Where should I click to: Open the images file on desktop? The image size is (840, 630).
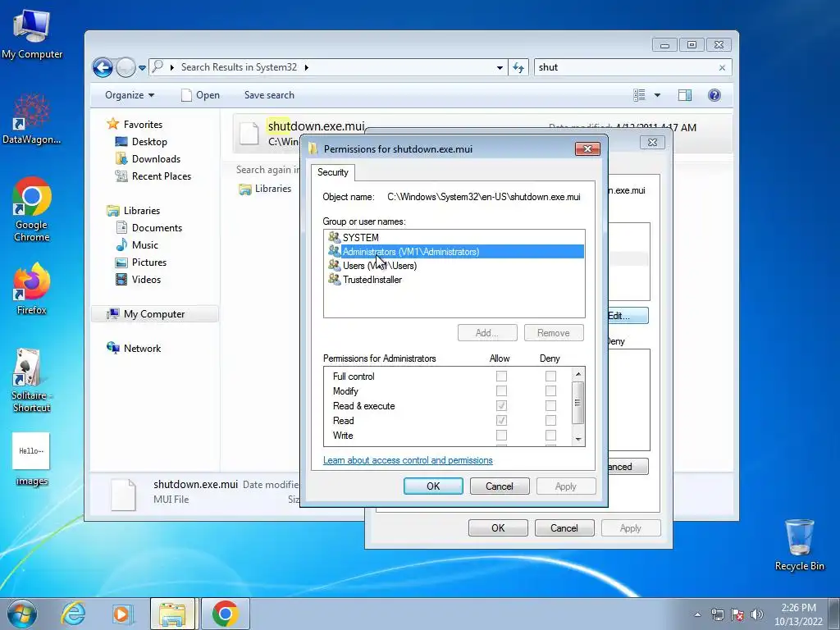(x=32, y=459)
